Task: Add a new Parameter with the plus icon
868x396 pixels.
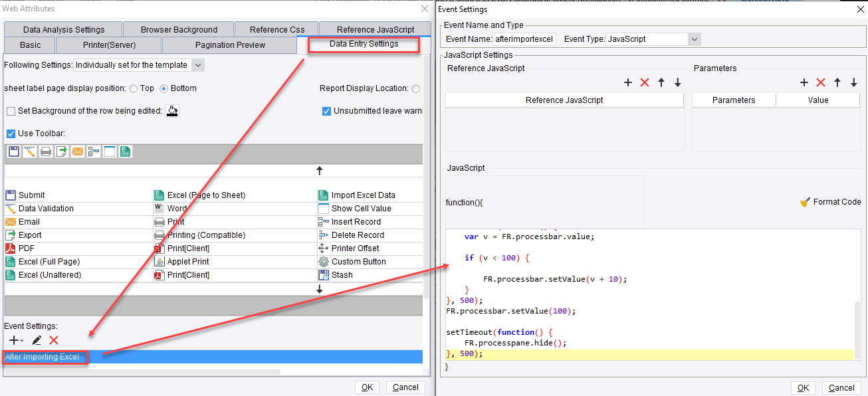Action: point(804,82)
